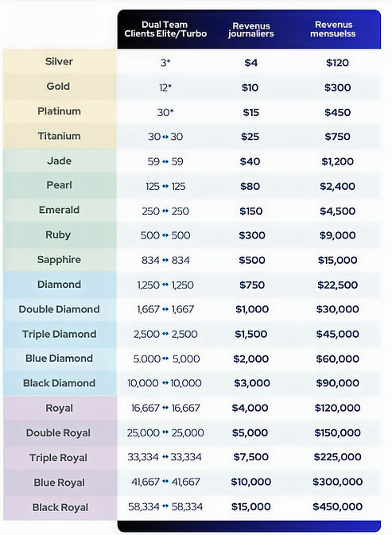Click the arrow icon in the Black Royal row
The image size is (392, 535).
click(165, 506)
